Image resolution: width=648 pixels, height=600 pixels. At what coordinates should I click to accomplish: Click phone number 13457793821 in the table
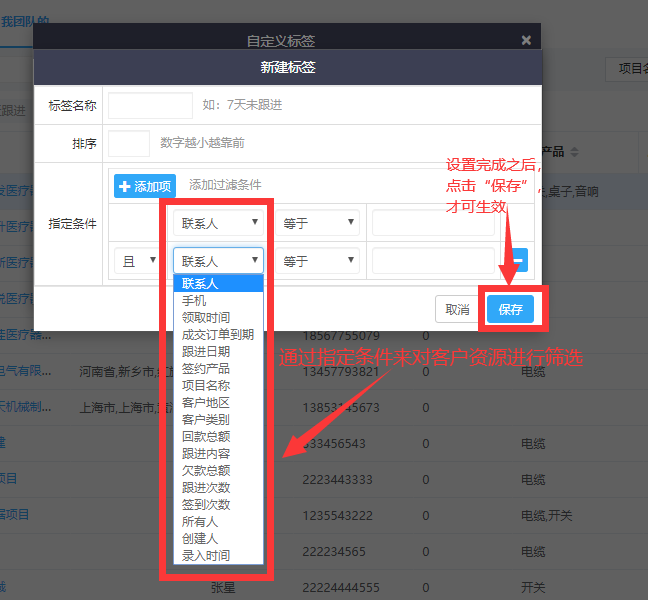click(341, 371)
